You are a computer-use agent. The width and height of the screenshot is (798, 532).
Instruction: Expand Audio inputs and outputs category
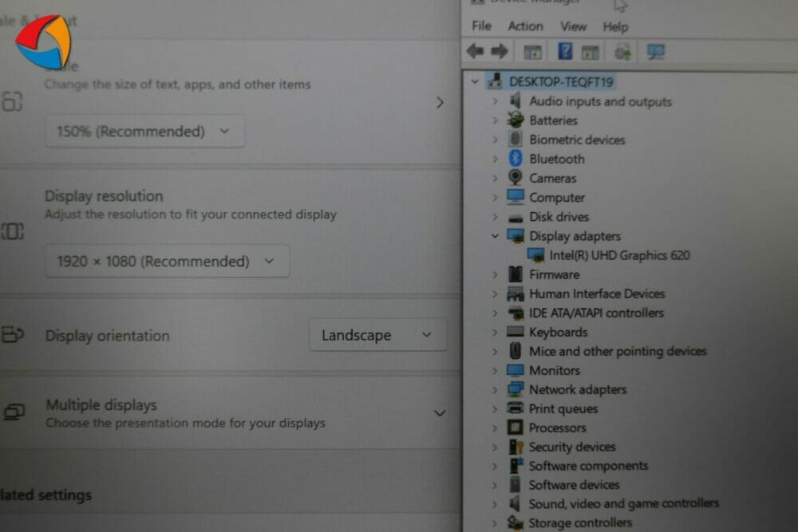tap(495, 101)
